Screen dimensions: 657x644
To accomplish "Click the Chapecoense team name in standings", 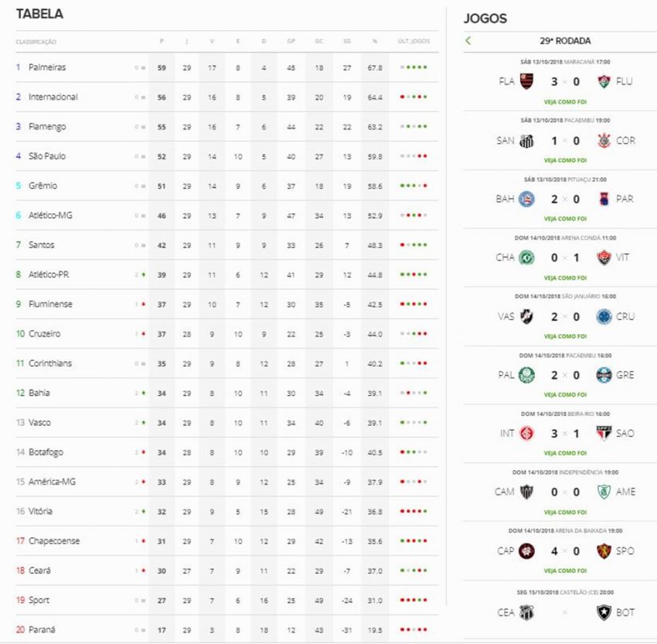I will (54, 541).
